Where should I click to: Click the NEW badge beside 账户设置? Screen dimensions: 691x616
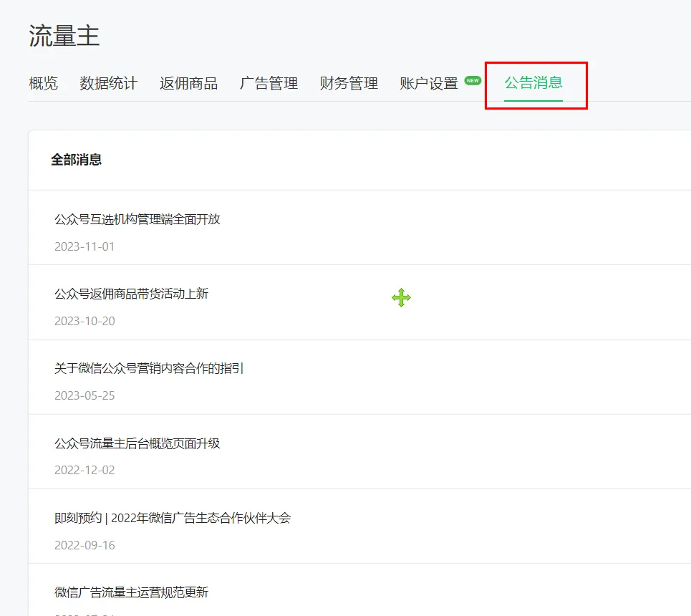tap(472, 81)
